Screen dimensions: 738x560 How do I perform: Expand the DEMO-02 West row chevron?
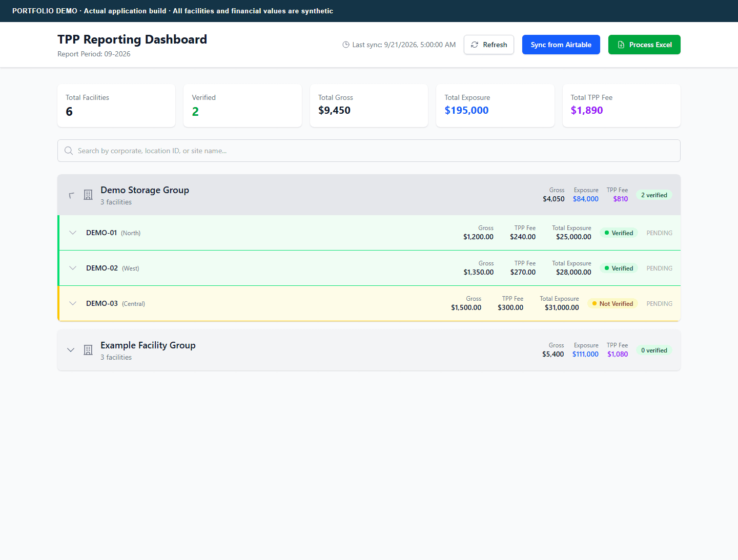(73, 268)
